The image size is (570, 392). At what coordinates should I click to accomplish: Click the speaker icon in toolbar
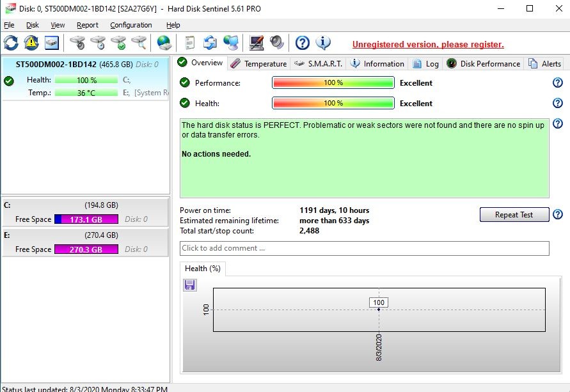click(277, 43)
